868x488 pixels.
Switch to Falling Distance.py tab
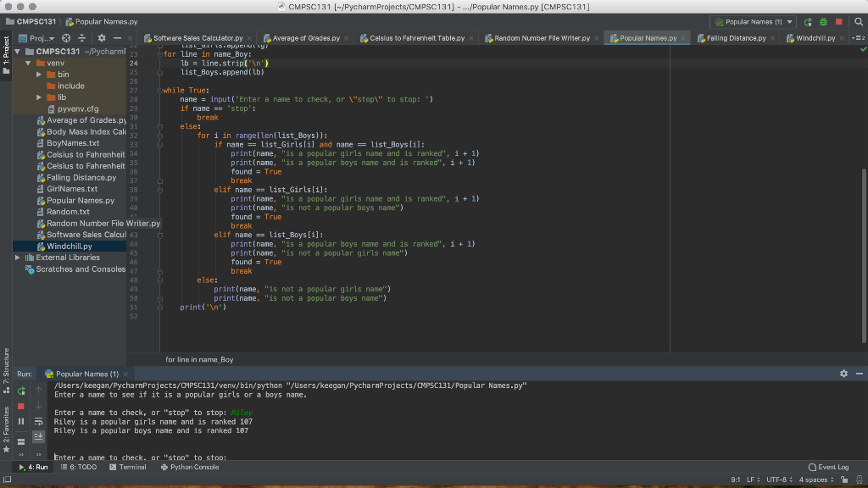click(736, 38)
